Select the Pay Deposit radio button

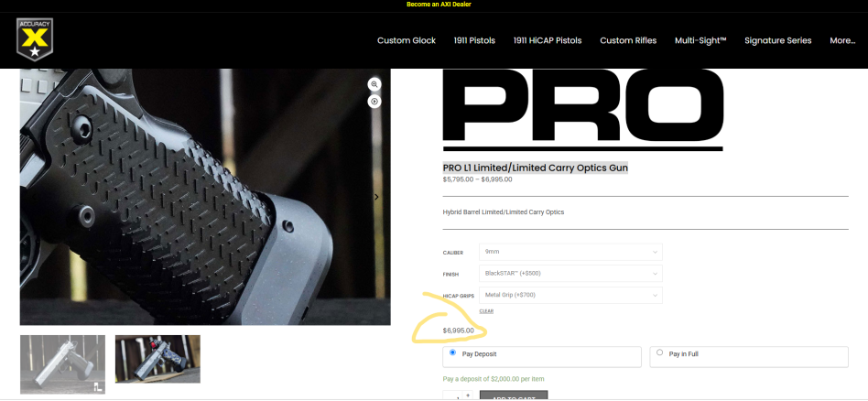click(453, 352)
